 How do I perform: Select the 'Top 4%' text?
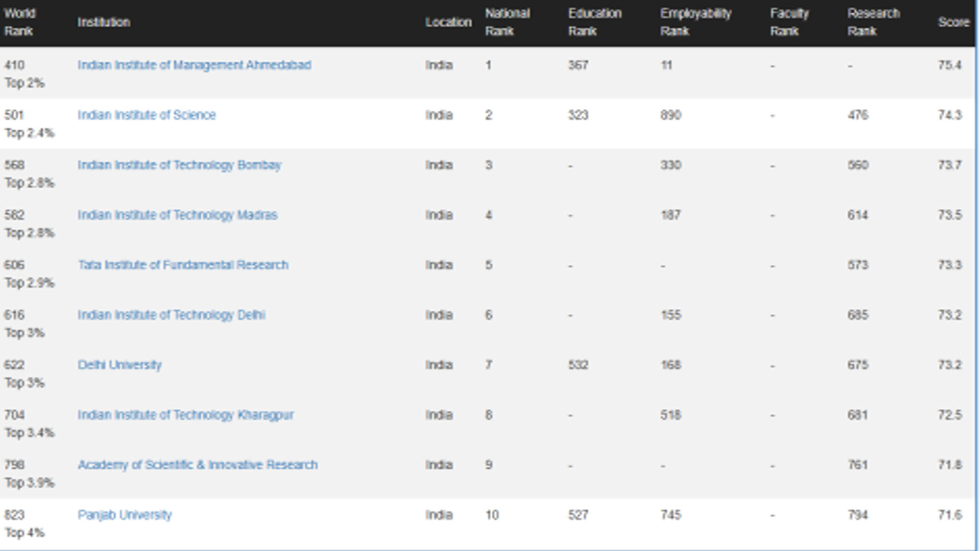(x=24, y=533)
